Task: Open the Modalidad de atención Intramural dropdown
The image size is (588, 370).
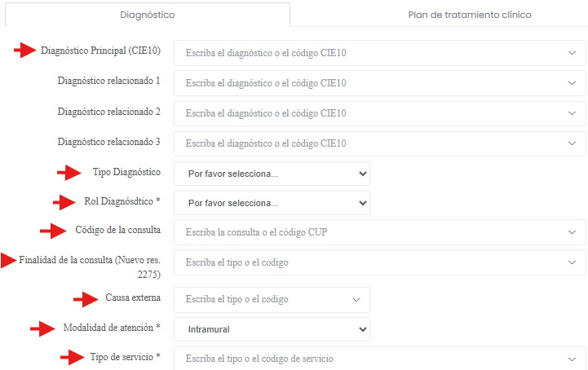Action: (272, 329)
